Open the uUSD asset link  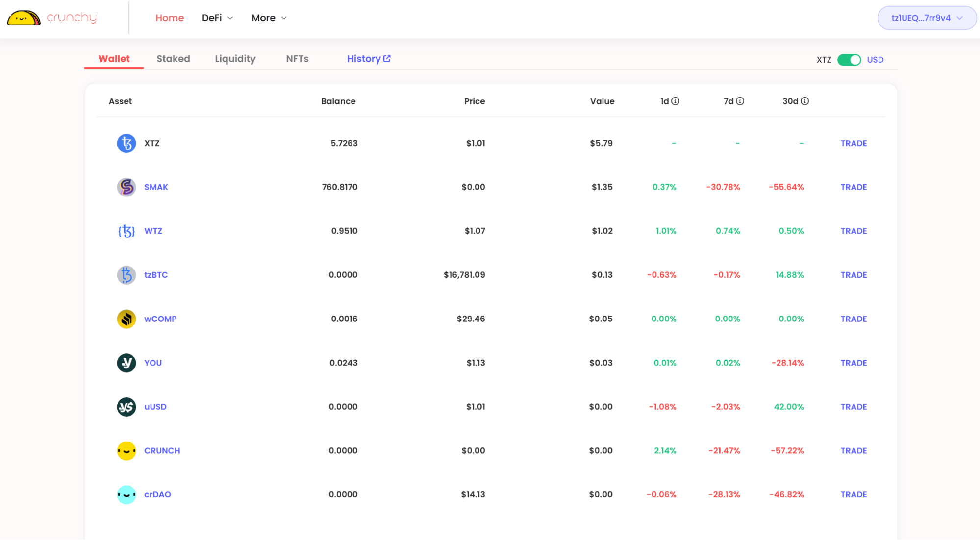click(x=155, y=407)
